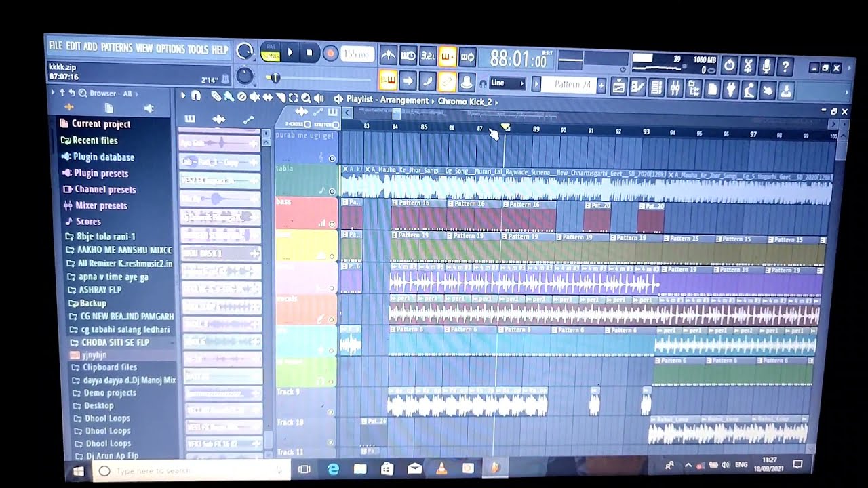Open the FILE menu
The image size is (868, 488).
tap(56, 47)
